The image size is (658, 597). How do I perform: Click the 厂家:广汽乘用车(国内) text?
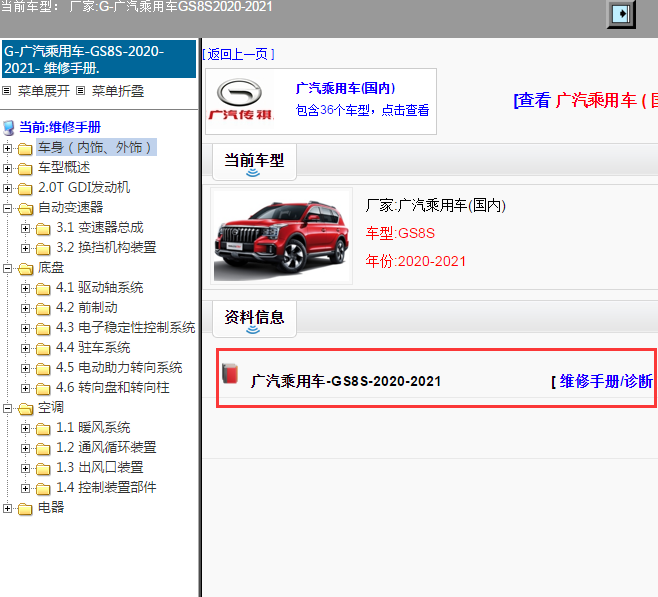(x=435, y=206)
